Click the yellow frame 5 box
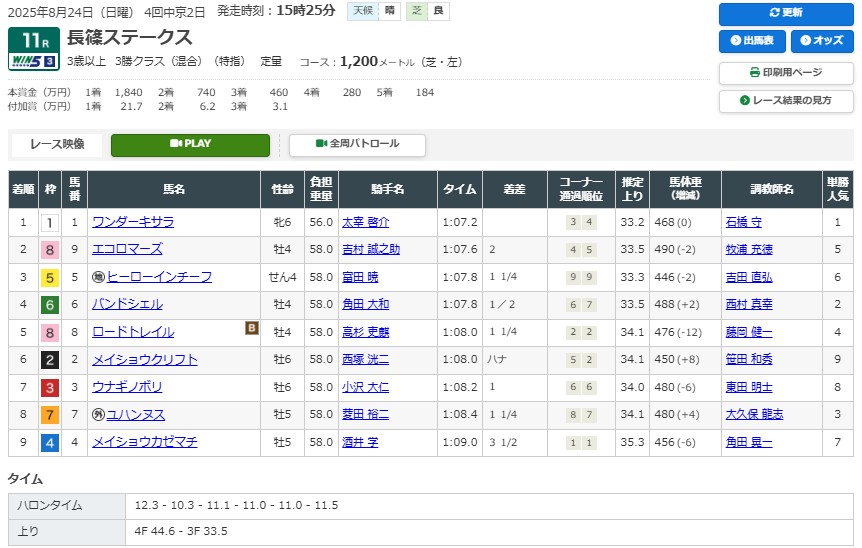 point(49,277)
